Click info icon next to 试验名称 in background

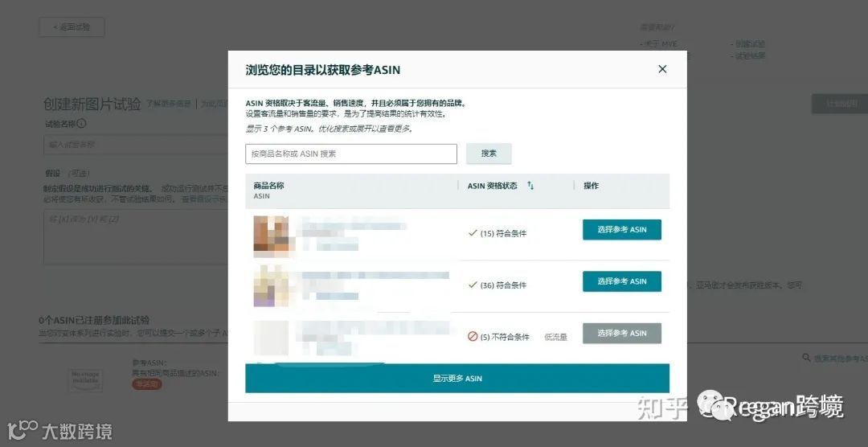pos(81,124)
